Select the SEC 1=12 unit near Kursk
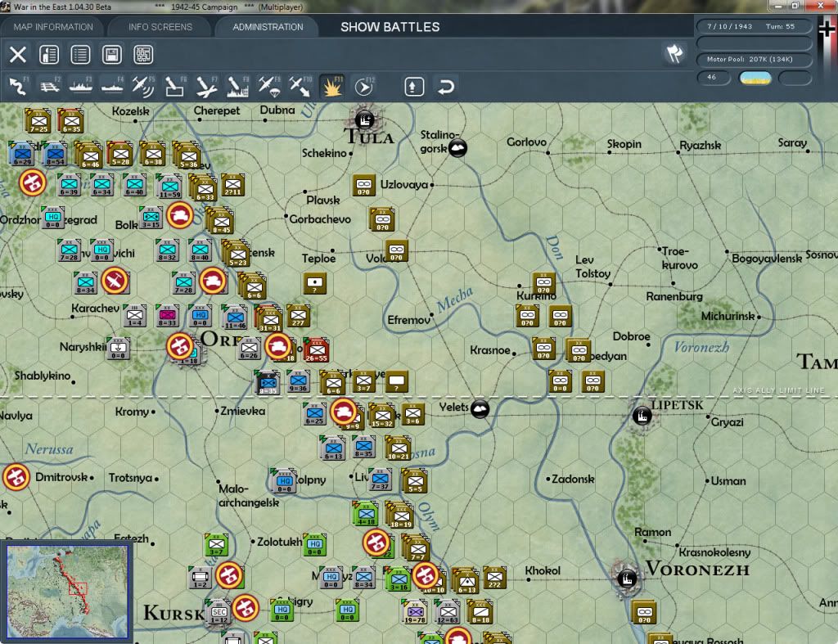Viewport: 838px width, 644px height. tap(219, 612)
